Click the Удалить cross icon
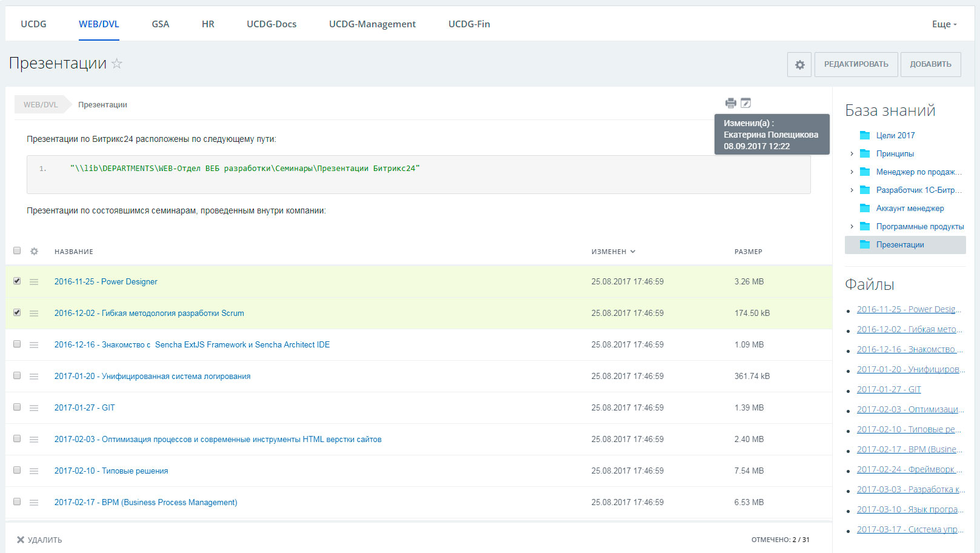 pos(21,540)
